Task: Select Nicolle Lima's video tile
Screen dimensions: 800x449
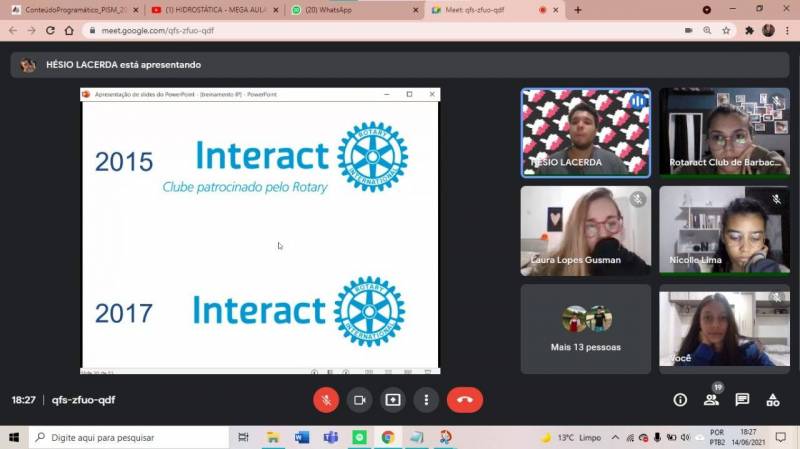Action: click(724, 231)
